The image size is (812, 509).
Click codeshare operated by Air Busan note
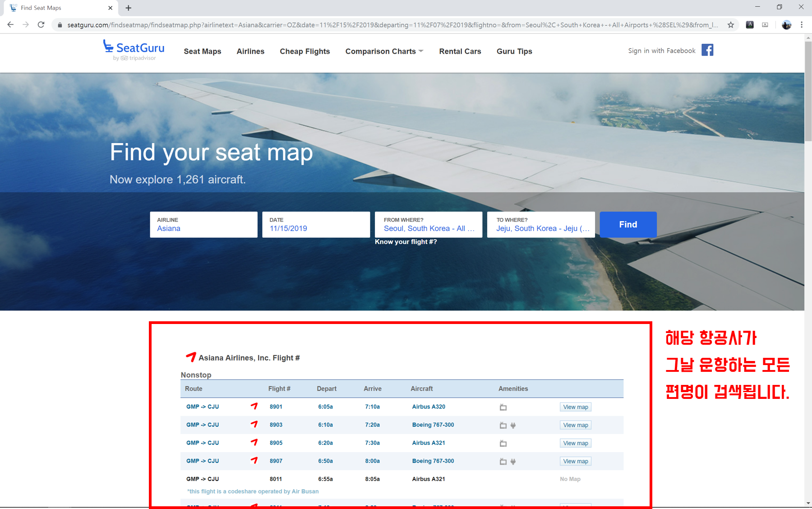point(253,491)
